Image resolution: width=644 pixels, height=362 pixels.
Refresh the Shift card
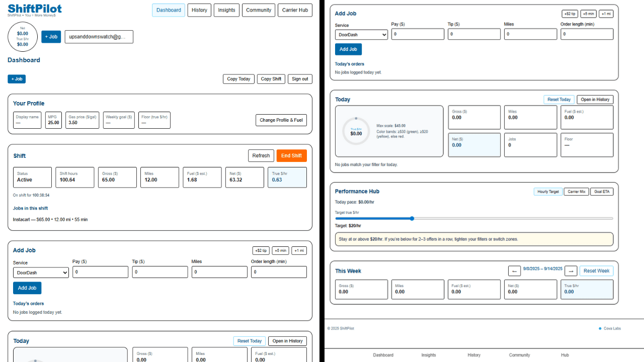point(261,156)
